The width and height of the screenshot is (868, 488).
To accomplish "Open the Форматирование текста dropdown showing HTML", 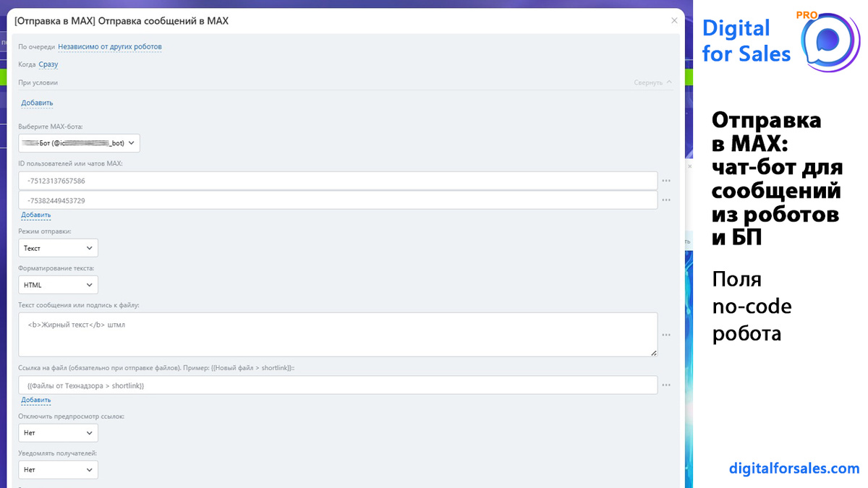I will (58, 285).
